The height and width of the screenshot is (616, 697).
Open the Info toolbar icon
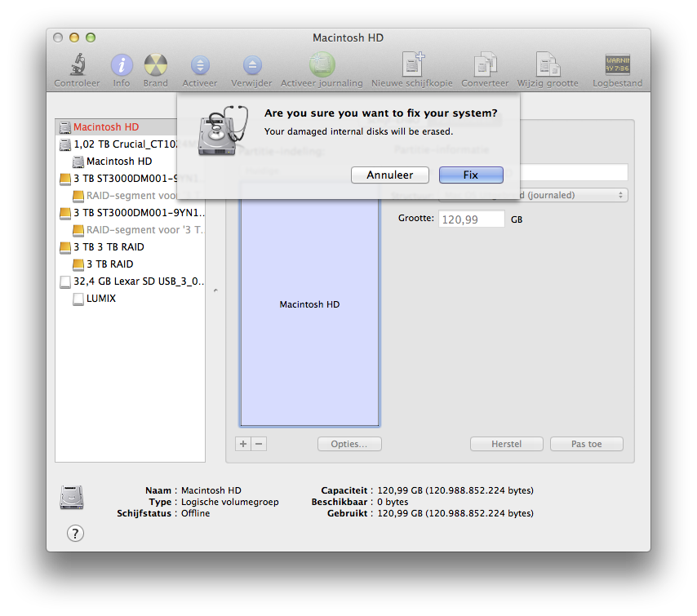tap(122, 65)
